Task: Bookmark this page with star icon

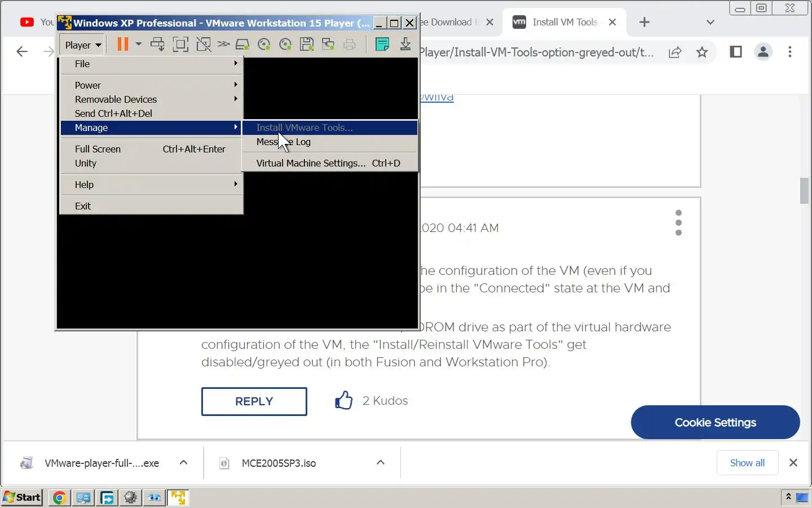Action: (702, 52)
